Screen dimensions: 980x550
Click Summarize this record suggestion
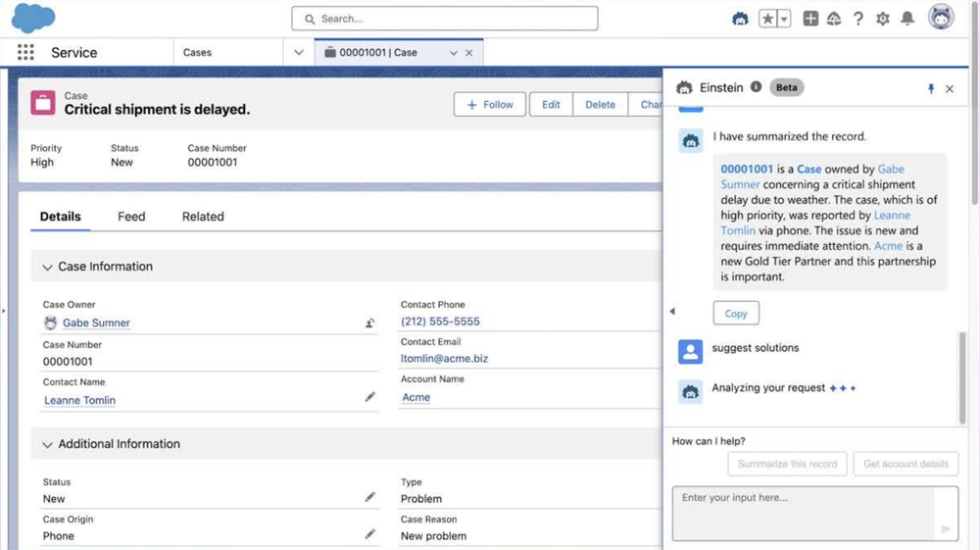click(787, 464)
